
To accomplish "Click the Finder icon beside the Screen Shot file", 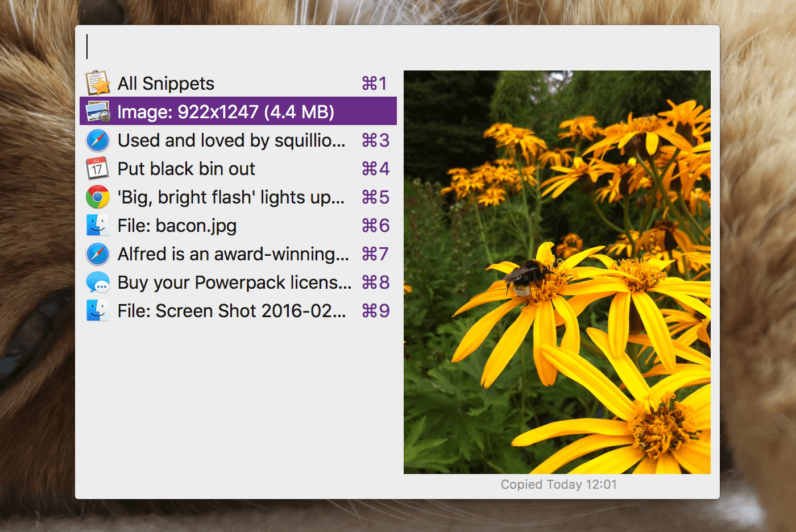I will click(97, 310).
